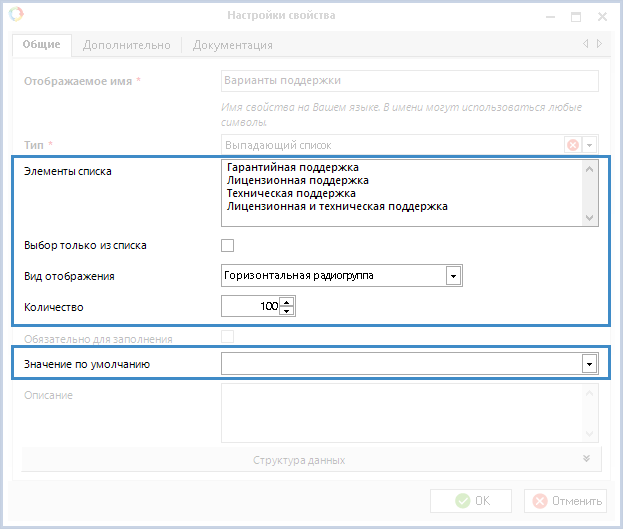Click the tab scroll left arrow
Image resolution: width=623 pixels, height=529 pixels.
586,44
